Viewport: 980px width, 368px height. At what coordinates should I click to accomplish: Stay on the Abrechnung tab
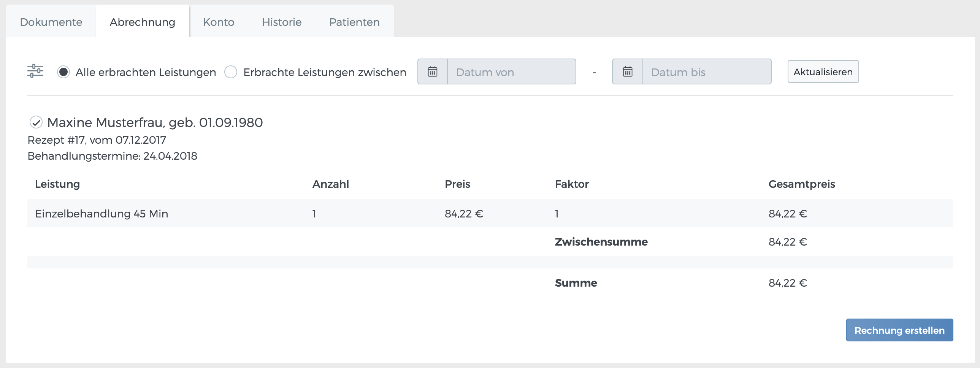142,22
